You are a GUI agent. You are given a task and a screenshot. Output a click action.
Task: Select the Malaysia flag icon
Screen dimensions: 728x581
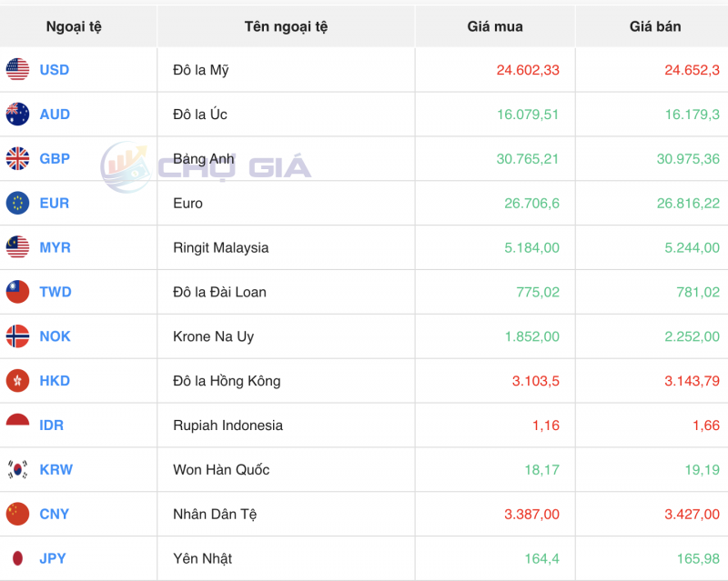pyautogui.click(x=17, y=247)
